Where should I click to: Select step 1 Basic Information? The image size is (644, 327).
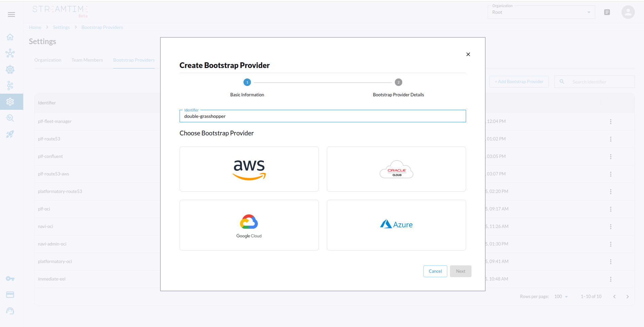(247, 82)
